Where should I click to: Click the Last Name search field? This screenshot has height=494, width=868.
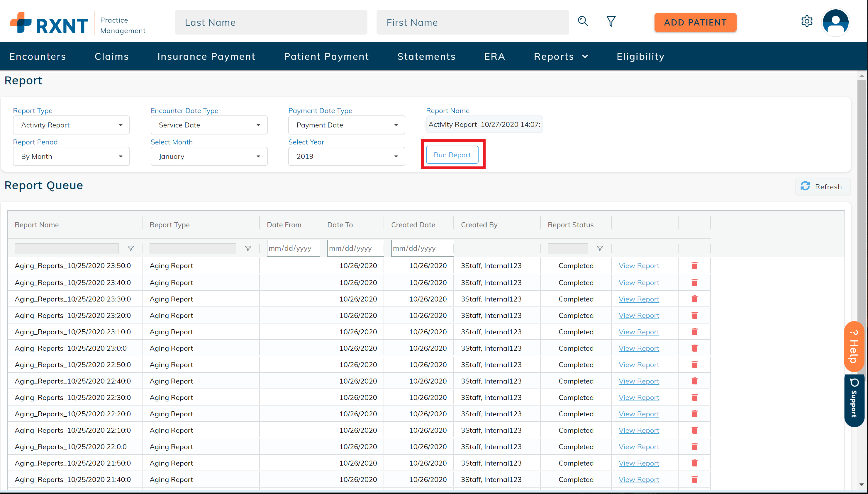coord(271,22)
